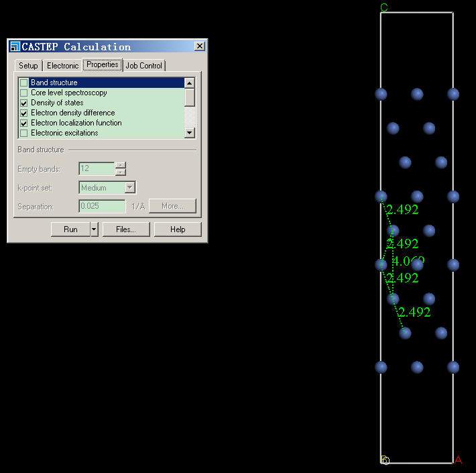
Task: Click the Separation 0.025 input field
Action: tap(102, 206)
